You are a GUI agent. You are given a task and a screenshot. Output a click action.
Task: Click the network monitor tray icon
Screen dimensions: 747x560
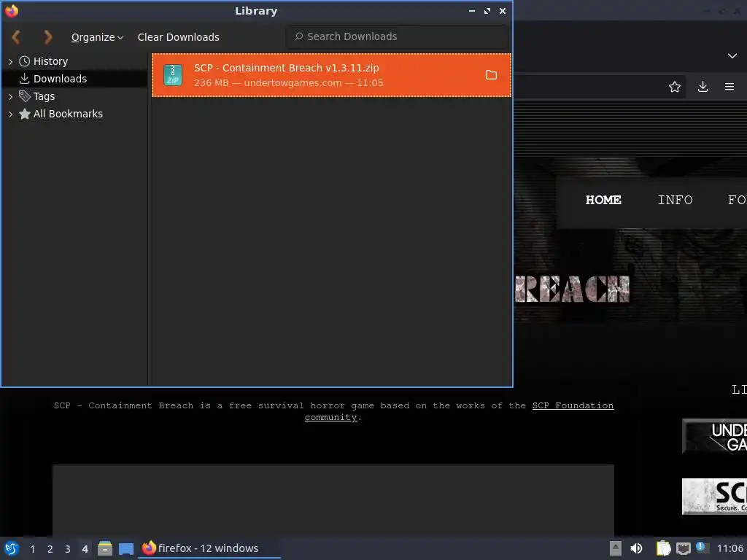[683, 549]
